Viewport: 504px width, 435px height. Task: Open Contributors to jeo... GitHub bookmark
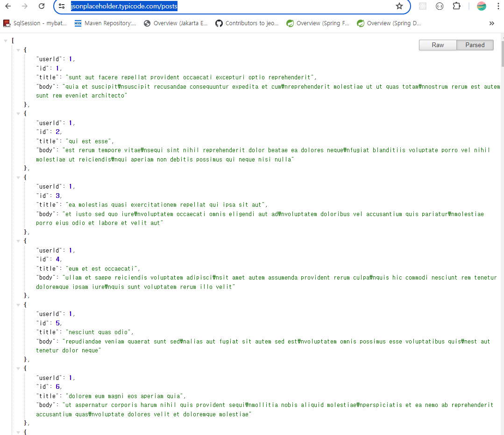(x=247, y=23)
